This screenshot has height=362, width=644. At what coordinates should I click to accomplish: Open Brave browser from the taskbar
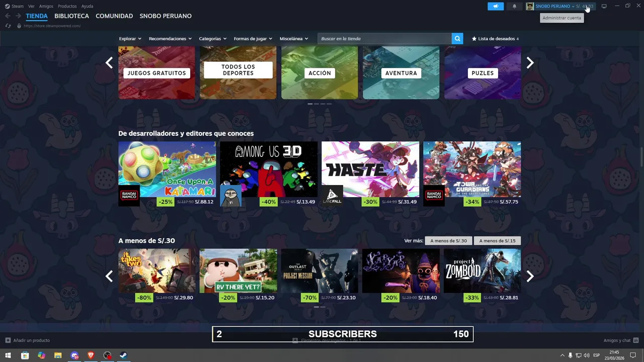pyautogui.click(x=91, y=355)
